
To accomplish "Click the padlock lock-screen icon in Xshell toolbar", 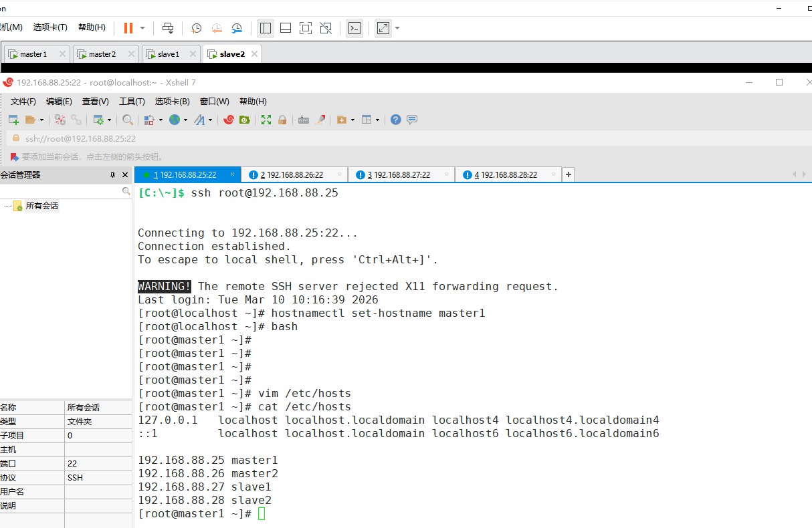I will 282,120.
